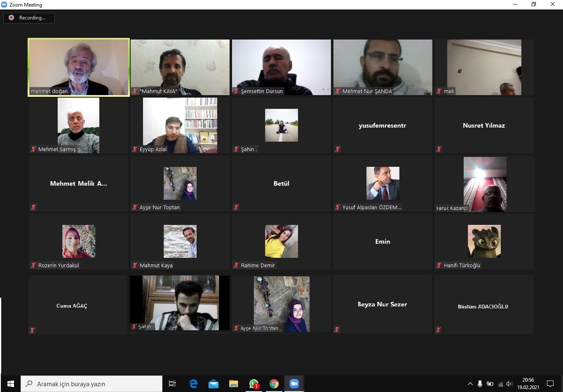This screenshot has width=563, height=392.
Task: Click the muted mic icon on Betül's tile
Action: click(236, 207)
